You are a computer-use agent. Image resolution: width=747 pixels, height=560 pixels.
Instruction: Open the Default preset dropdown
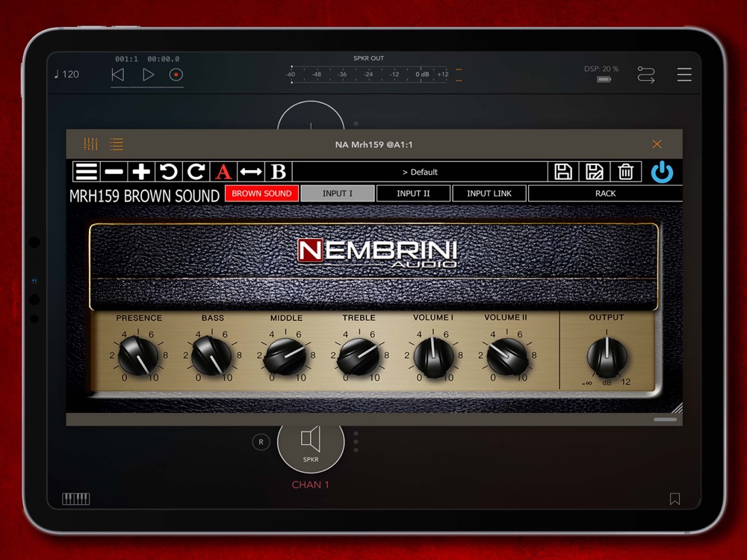420,172
